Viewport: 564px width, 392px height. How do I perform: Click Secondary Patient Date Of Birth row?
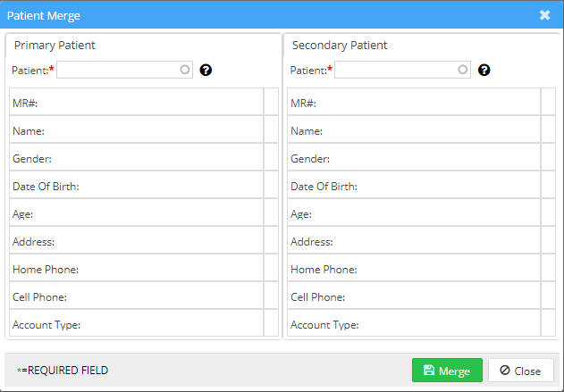coord(414,186)
